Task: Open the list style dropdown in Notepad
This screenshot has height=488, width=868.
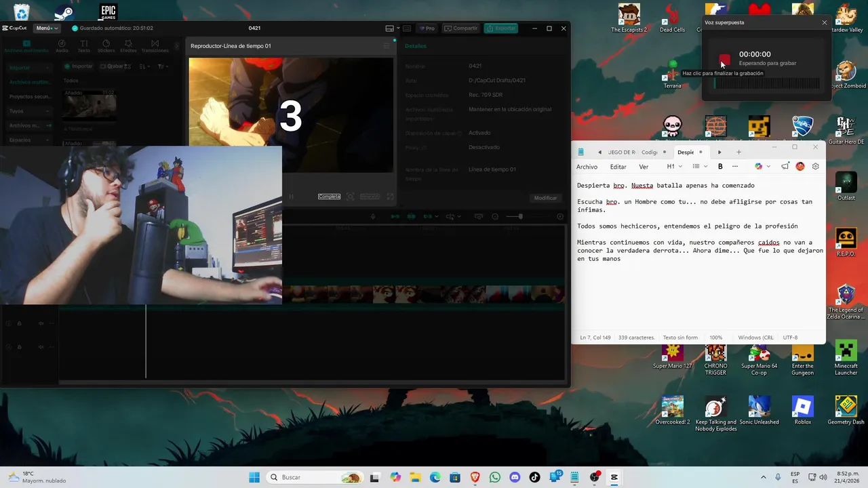Action: pos(700,166)
